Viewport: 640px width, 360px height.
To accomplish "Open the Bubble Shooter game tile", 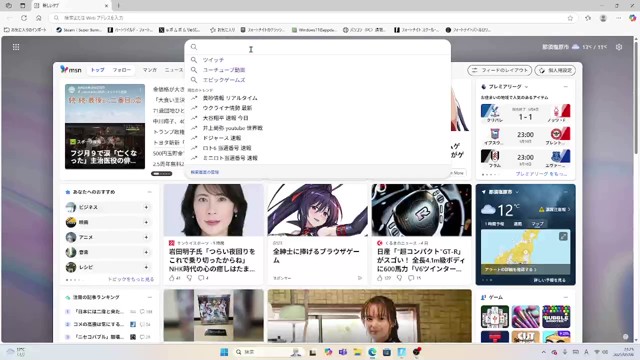I will tap(556, 316).
